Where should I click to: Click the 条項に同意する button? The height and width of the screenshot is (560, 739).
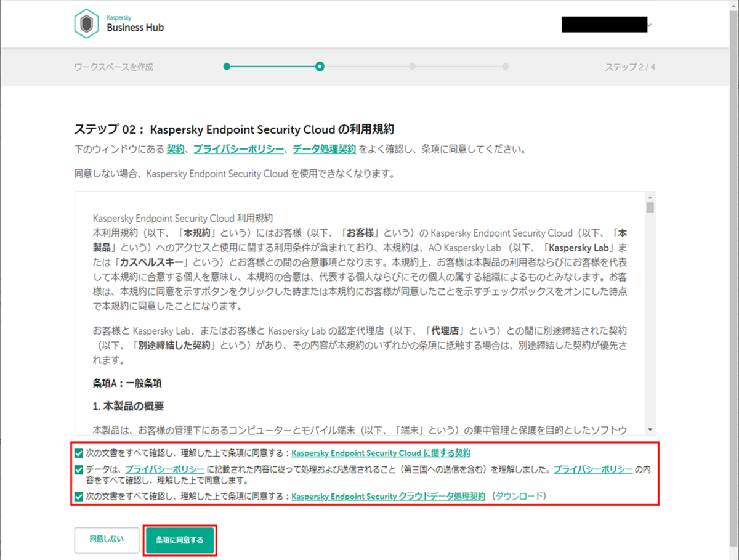[x=180, y=540]
